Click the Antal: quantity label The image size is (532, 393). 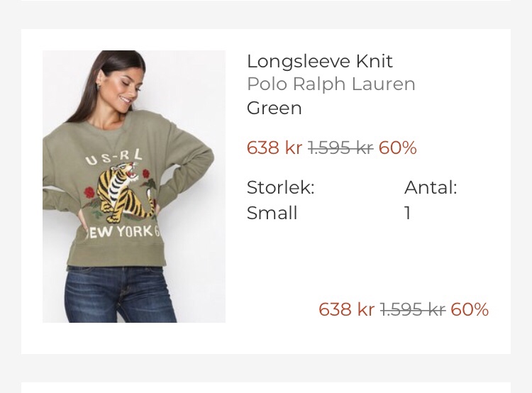[431, 187]
